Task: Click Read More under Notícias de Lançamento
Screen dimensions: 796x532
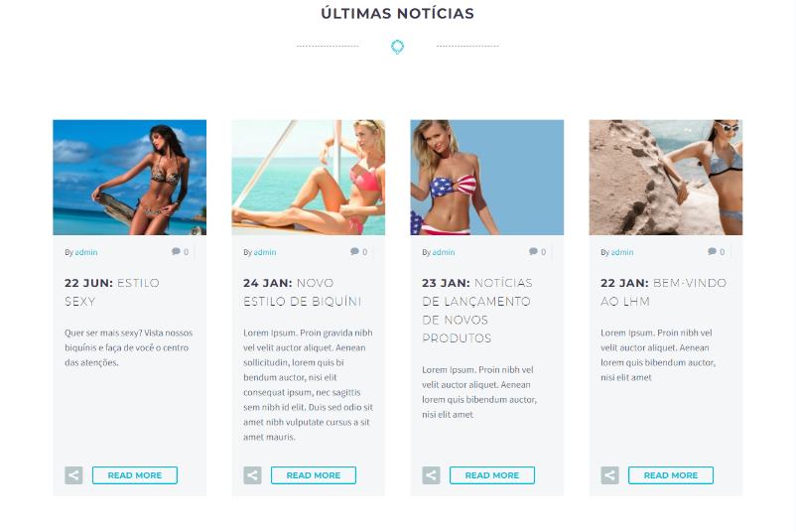Action: coord(492,475)
